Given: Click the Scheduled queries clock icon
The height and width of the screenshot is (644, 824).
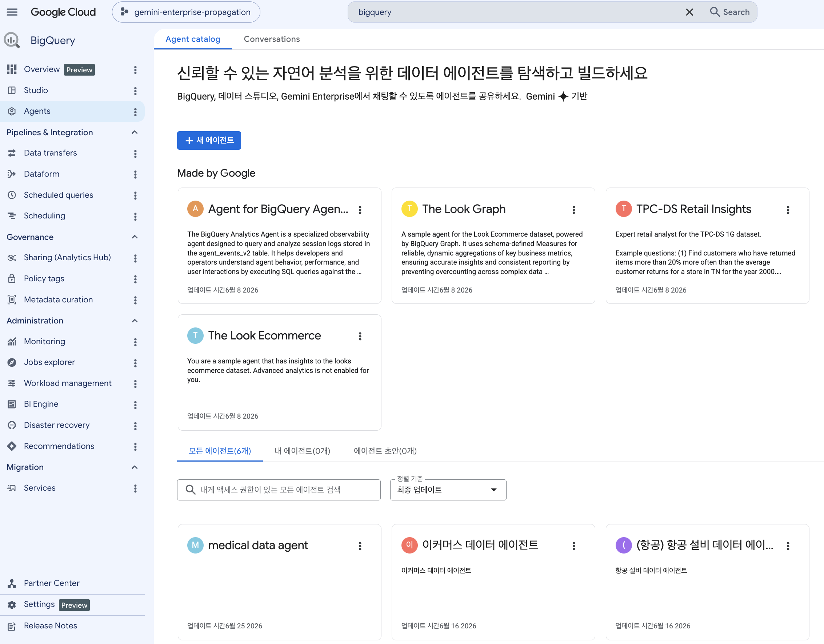Looking at the screenshot, I should 12,195.
